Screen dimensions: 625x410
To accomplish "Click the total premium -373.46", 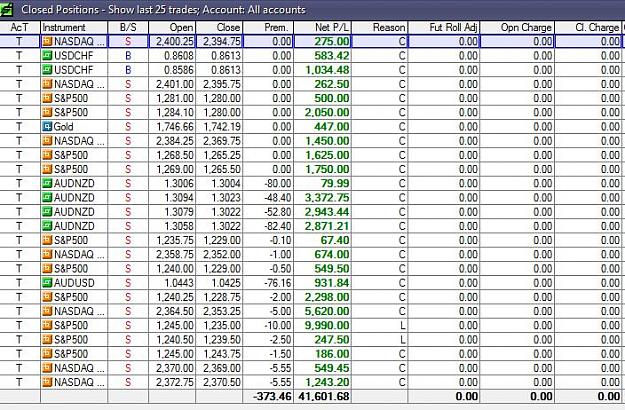I will pyautogui.click(x=272, y=396).
